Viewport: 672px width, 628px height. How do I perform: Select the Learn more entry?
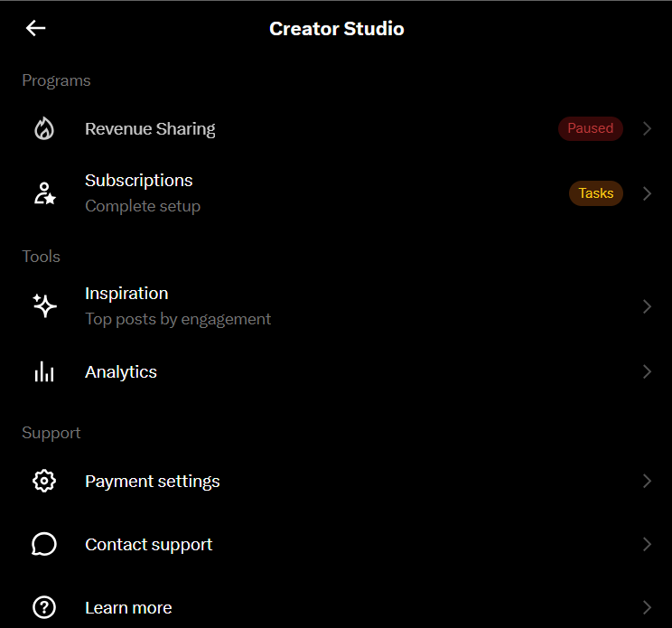click(336, 607)
